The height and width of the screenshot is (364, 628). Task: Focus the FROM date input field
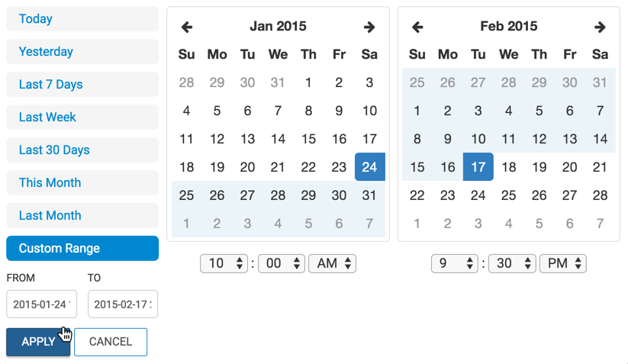click(x=41, y=304)
